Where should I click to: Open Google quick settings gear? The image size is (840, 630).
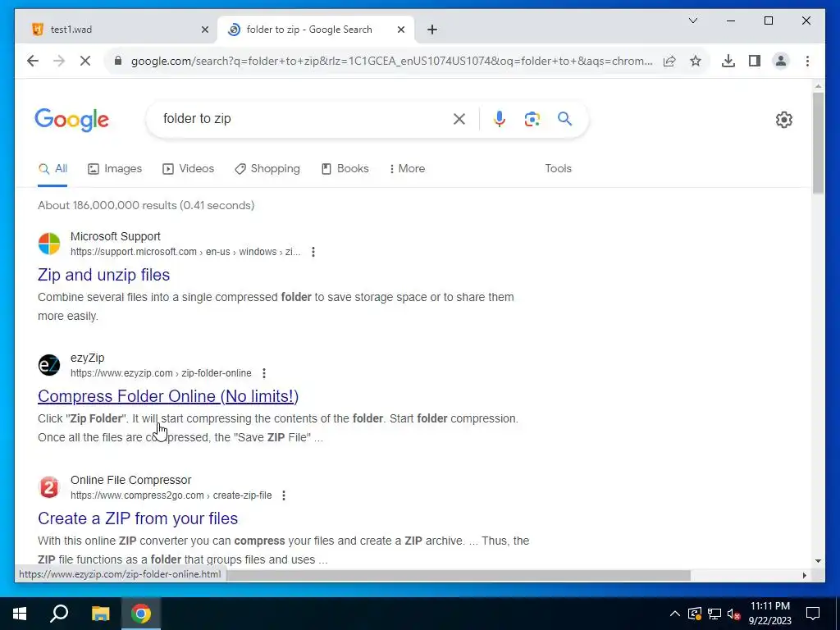tap(783, 120)
